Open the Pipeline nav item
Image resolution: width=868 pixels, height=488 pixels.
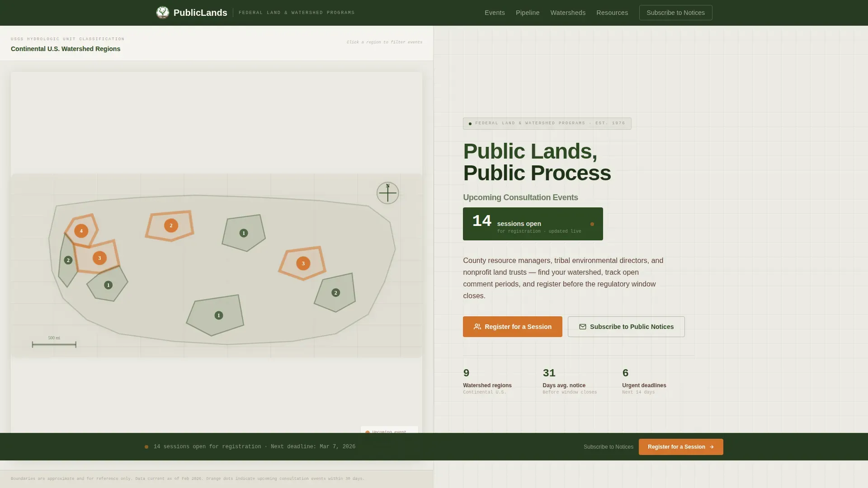[x=528, y=13]
